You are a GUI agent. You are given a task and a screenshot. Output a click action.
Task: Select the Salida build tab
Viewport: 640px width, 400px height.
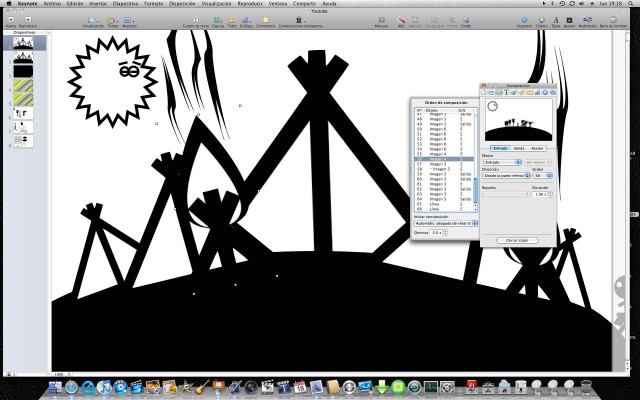[x=519, y=148]
